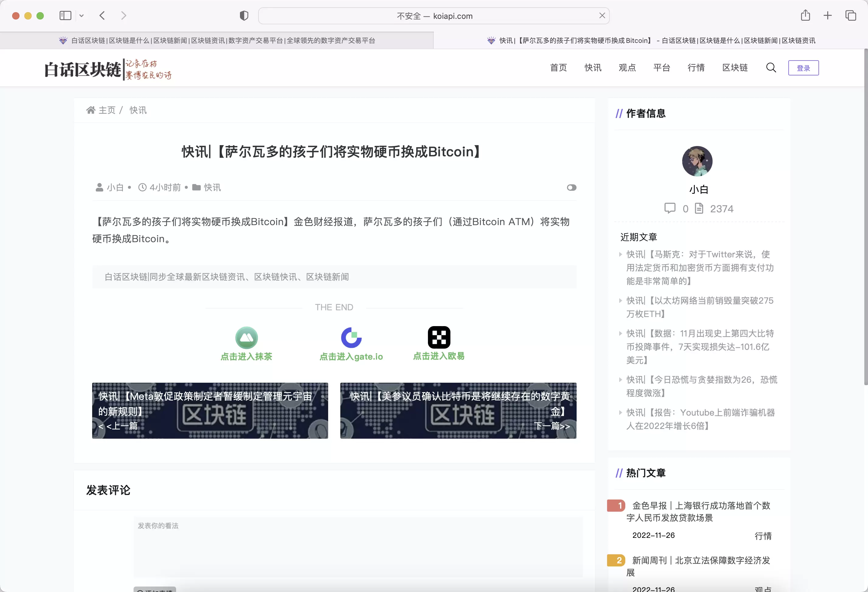This screenshot has height=592, width=868.
Task: Toggle the Safari sidebar icon
Action: (65, 16)
